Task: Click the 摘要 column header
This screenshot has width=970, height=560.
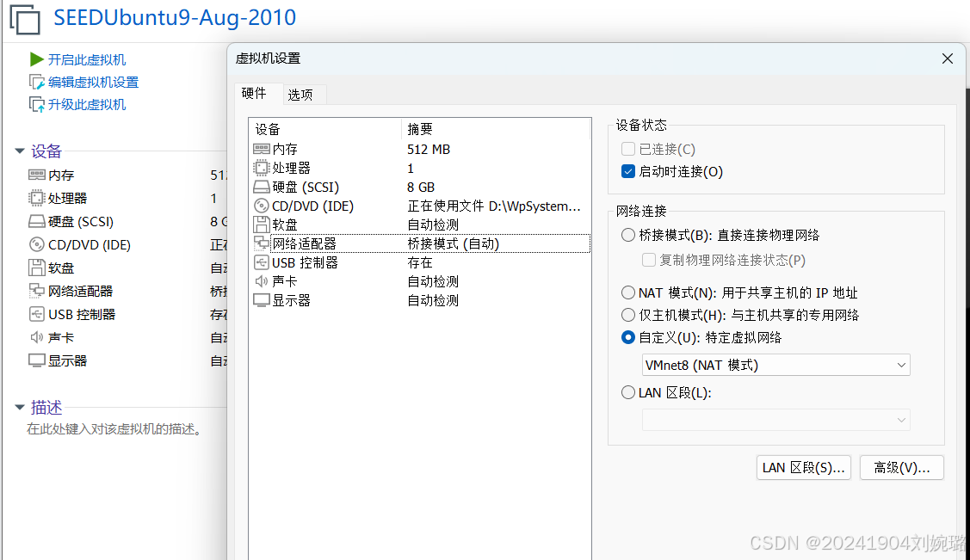Action: [496, 128]
